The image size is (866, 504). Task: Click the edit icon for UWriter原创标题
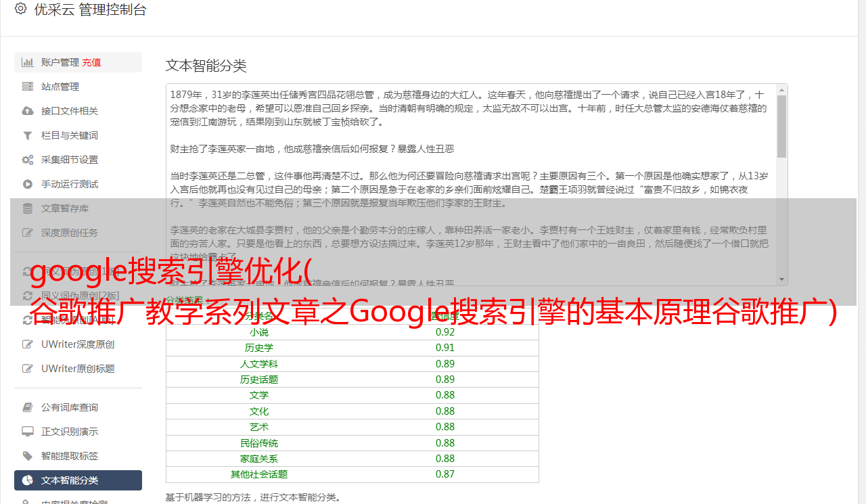pyautogui.click(x=28, y=369)
